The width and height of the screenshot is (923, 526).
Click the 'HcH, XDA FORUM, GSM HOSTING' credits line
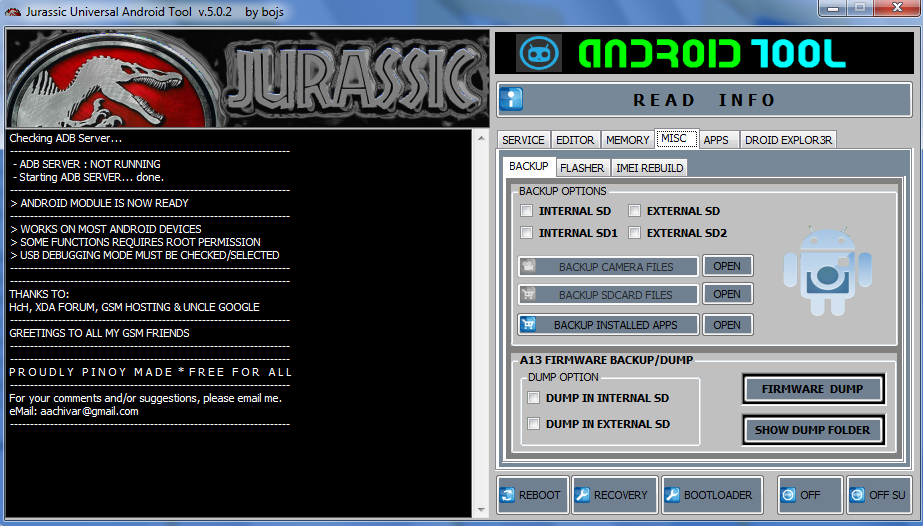pos(134,307)
